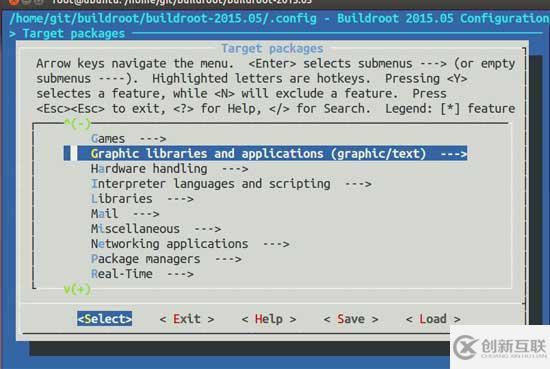
Task: Open Networking applications submenu
Action: [x=190, y=244]
